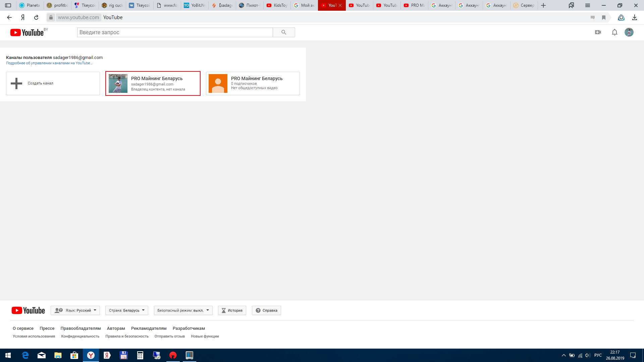Open the Calculator from the taskbar
This screenshot has width=644, height=362.
tap(140, 355)
